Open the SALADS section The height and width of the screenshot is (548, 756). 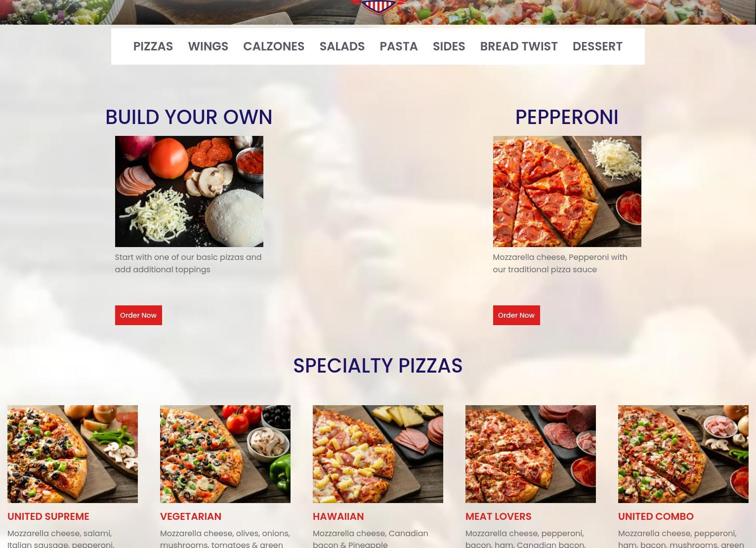pos(342,46)
